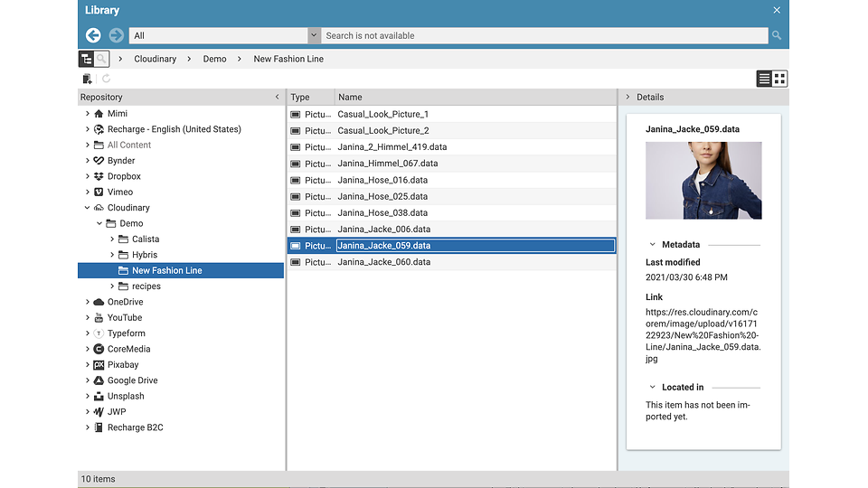This screenshot has height=488, width=868.
Task: Select Casual_Look_Picture_1 row
Action: coord(452,114)
